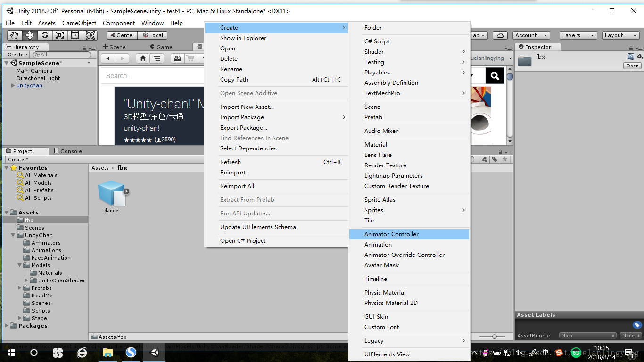
Task: Click the star favorite filter in Project
Action: 505,159
